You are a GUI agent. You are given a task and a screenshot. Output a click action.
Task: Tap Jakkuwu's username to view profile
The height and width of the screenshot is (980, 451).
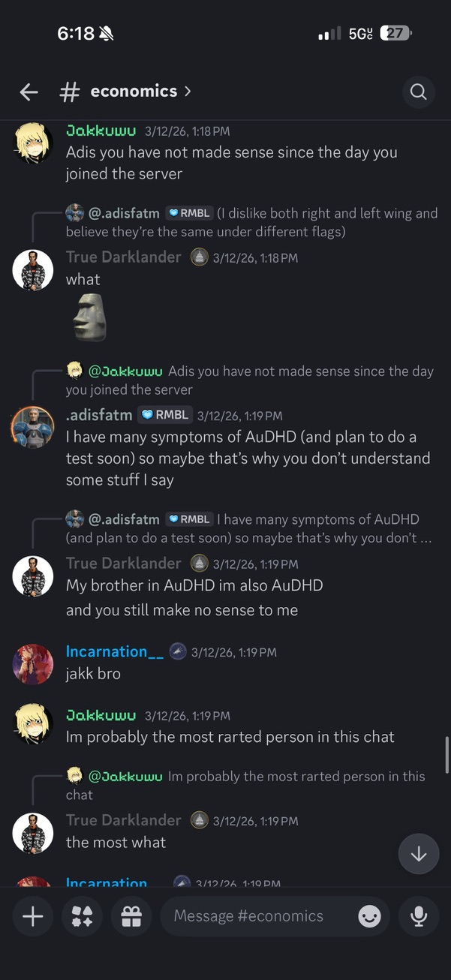pos(101,129)
